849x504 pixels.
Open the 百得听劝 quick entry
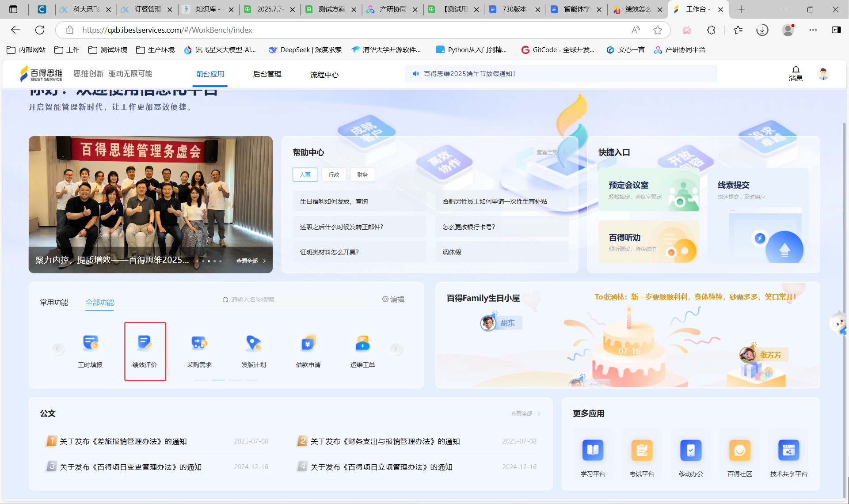(649, 242)
